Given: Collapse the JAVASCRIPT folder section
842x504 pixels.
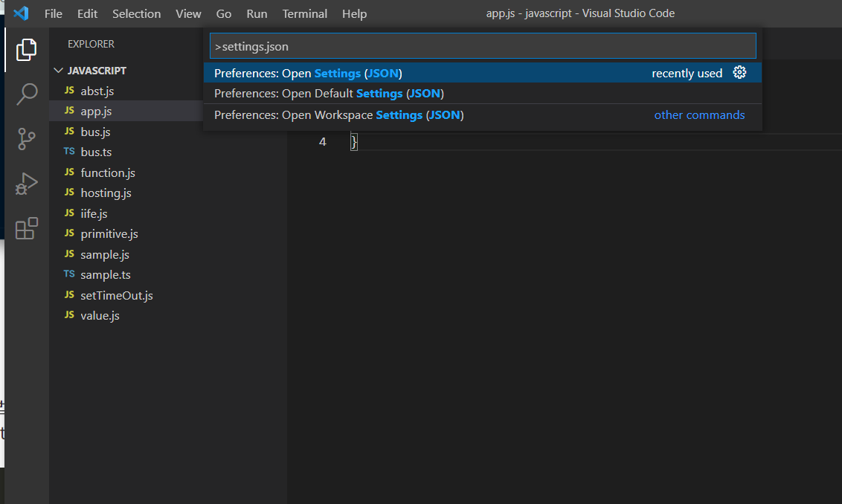Looking at the screenshot, I should point(59,71).
